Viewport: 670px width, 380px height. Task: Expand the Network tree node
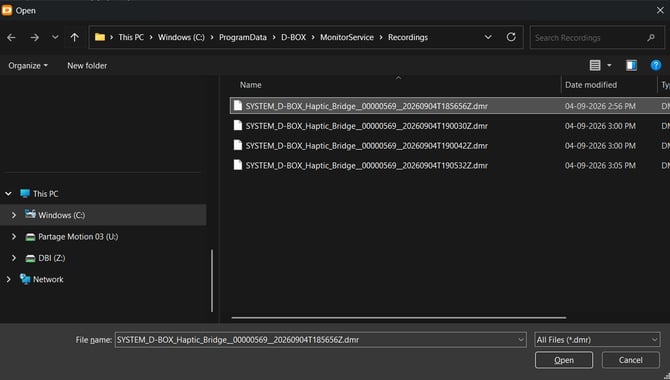8,279
